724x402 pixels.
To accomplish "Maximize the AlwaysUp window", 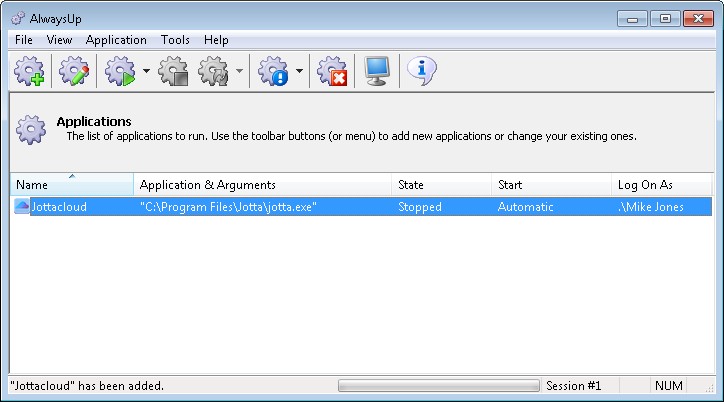I will (665, 19).
